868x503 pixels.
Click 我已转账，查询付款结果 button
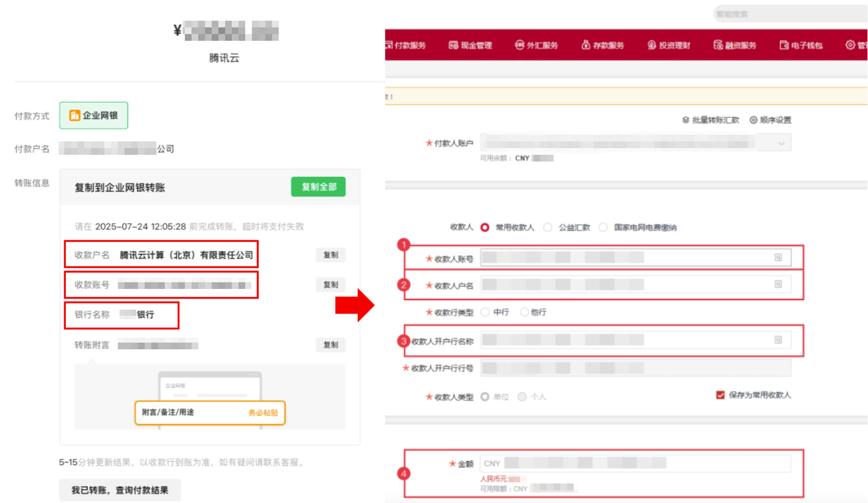(120, 490)
